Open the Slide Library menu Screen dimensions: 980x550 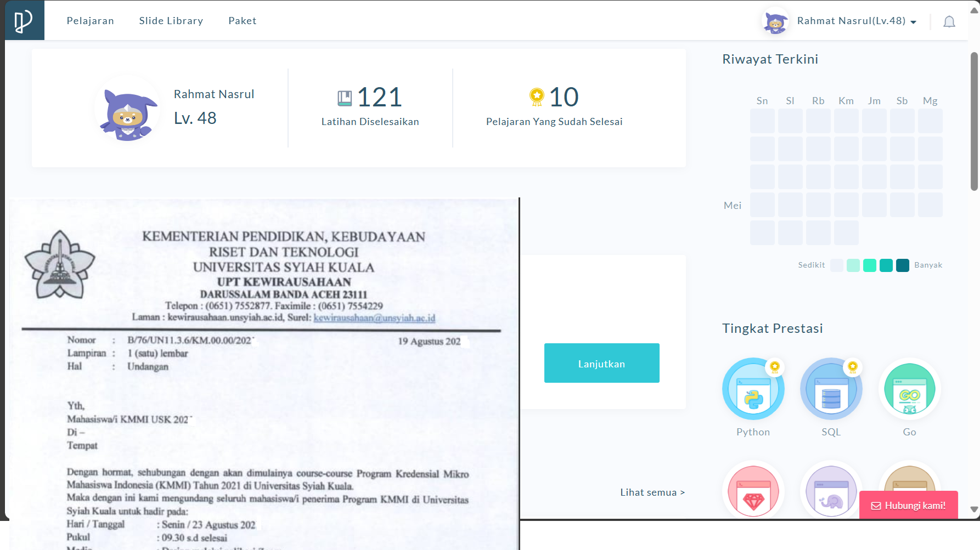[171, 21]
